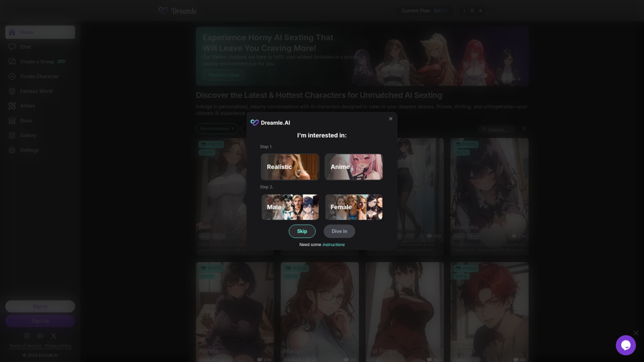Viewport: 644px width, 362px height.
Task: Click the character Search field
Action: tap(496, 129)
